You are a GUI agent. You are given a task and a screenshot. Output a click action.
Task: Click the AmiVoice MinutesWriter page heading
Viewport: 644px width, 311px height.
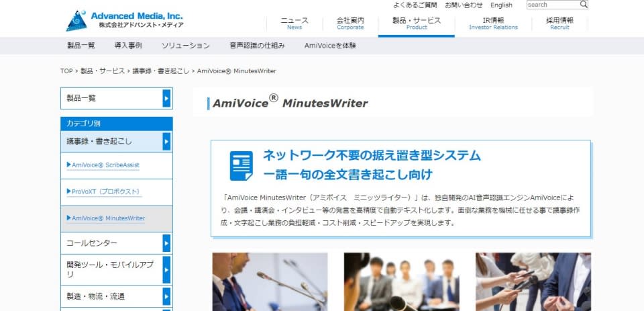point(290,103)
